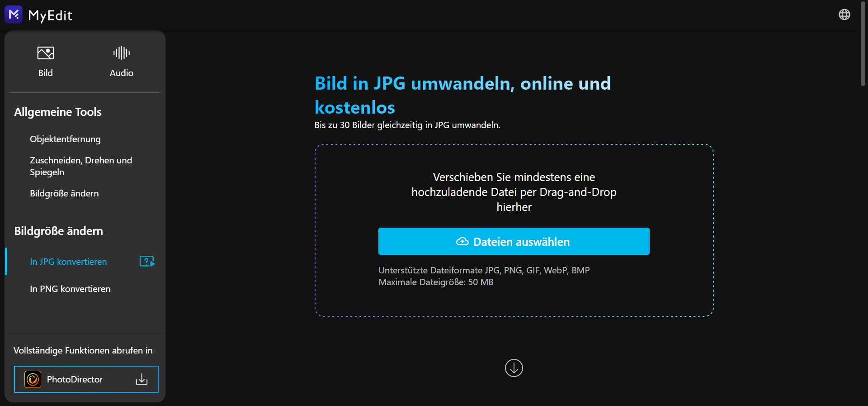Open the language globe menu
Image resolution: width=868 pixels, height=406 pixels.
844,14
